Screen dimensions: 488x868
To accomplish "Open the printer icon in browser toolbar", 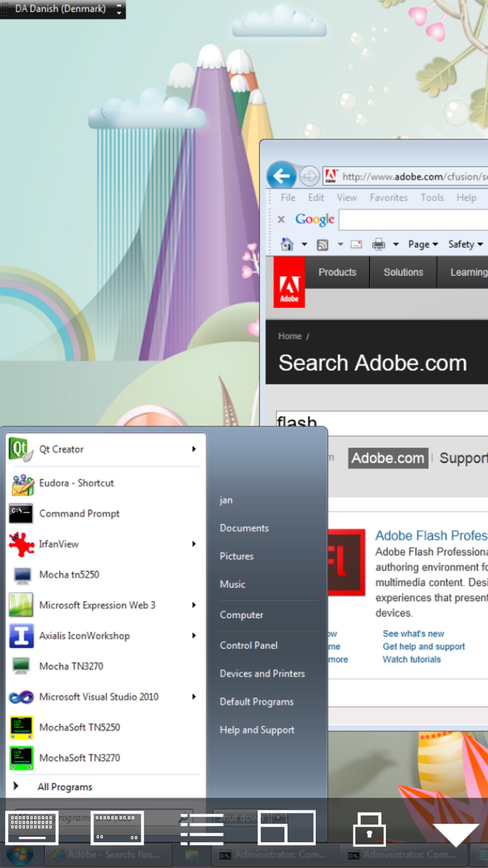I will (378, 244).
